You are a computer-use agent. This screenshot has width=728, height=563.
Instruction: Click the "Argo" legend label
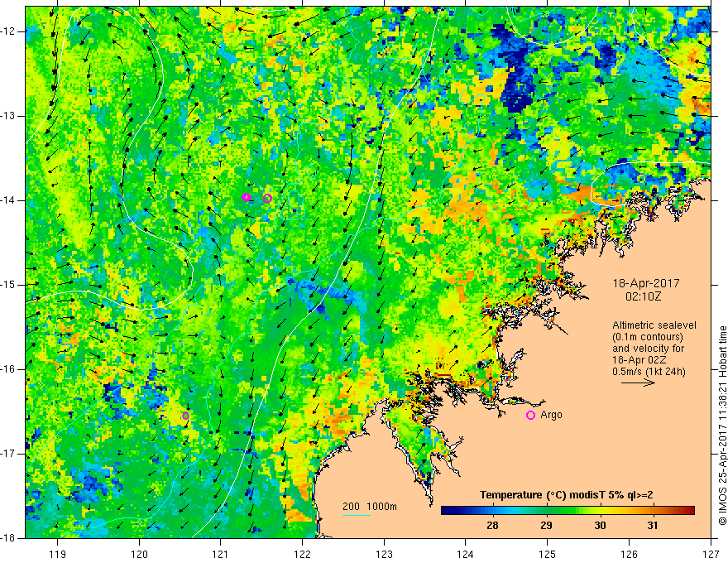(x=551, y=415)
